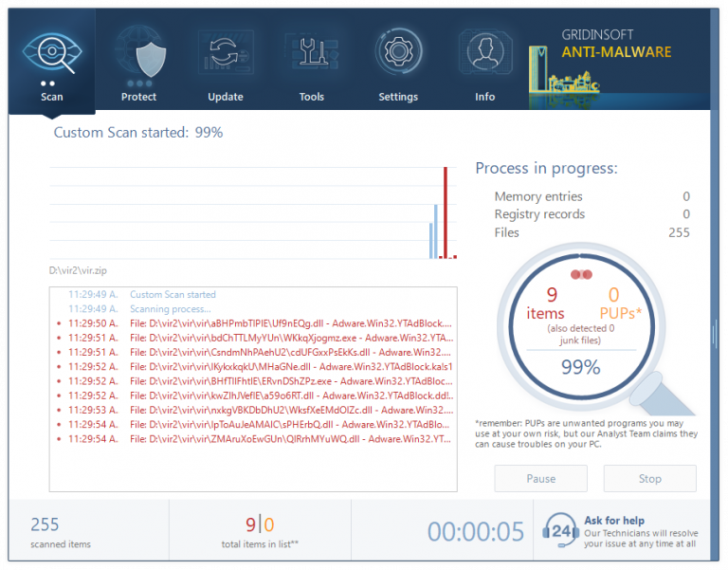
Task: Click the 99% circular progress indicator
Action: tap(581, 367)
